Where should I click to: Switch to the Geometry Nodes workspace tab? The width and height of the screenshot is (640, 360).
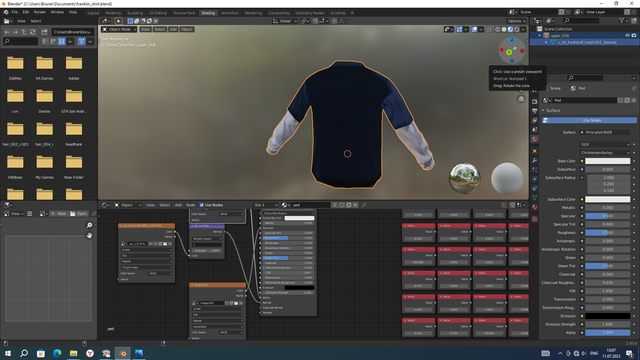309,13
